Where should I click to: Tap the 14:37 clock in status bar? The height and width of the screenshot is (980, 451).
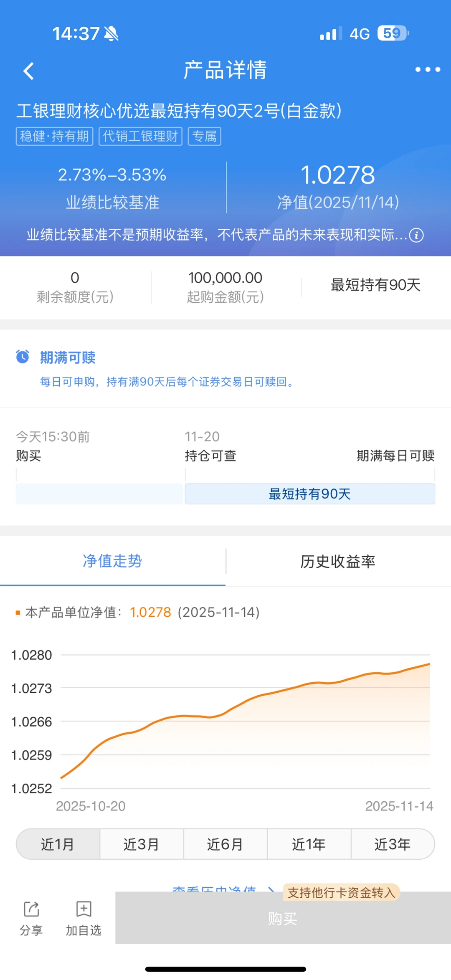pos(76,33)
